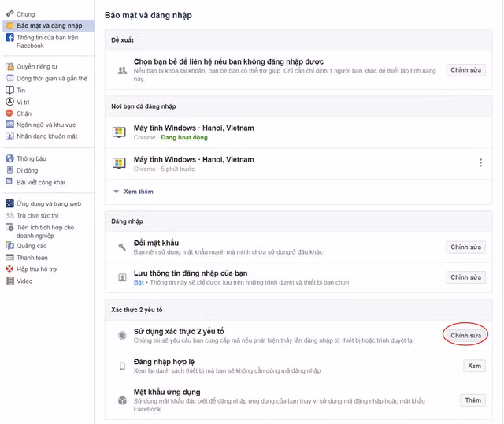Click the key icon next to Đổi mật khẩu
Screen dimensions: 504x424
pyautogui.click(x=122, y=247)
